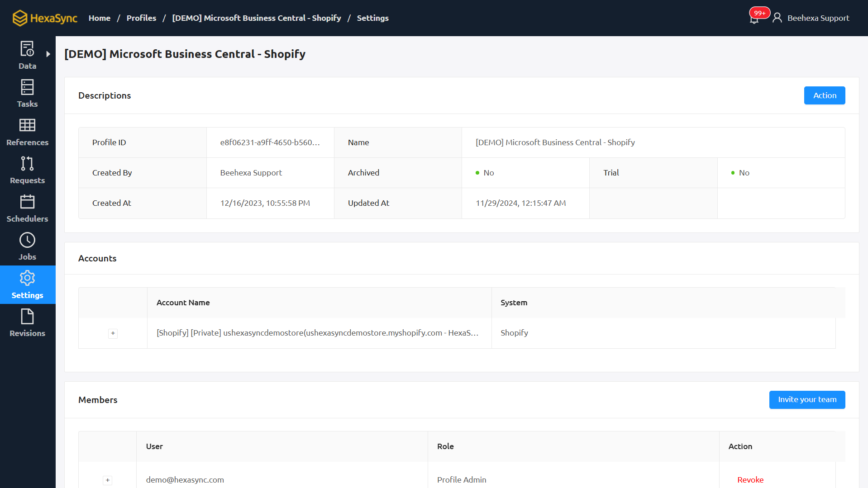Click the Created By value Beehexa Support
This screenshot has height=488, width=868.
[x=251, y=173]
